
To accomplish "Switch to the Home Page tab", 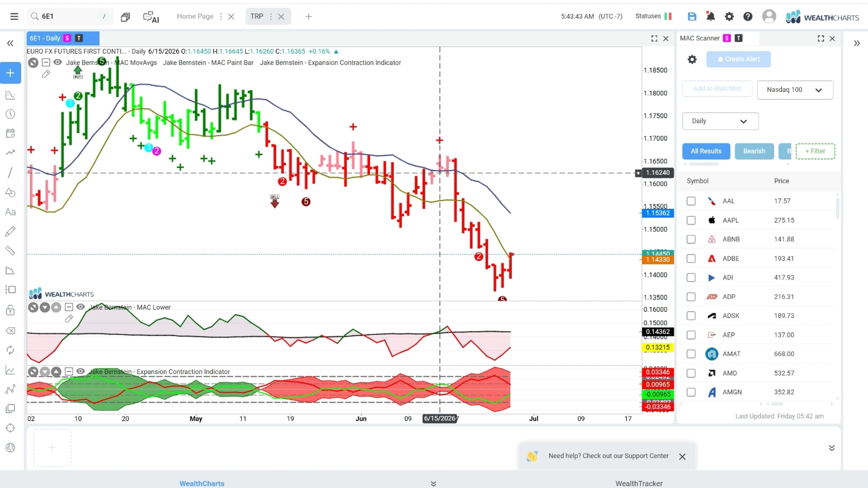I will tap(195, 16).
